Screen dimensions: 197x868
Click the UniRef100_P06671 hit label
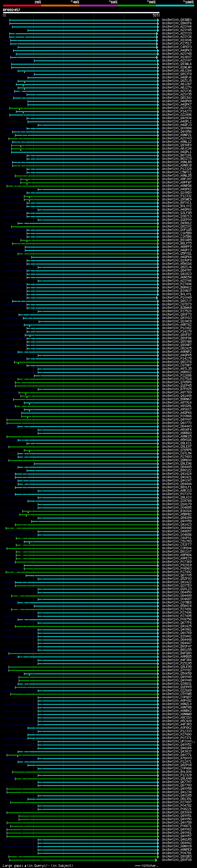click(177, 826)
